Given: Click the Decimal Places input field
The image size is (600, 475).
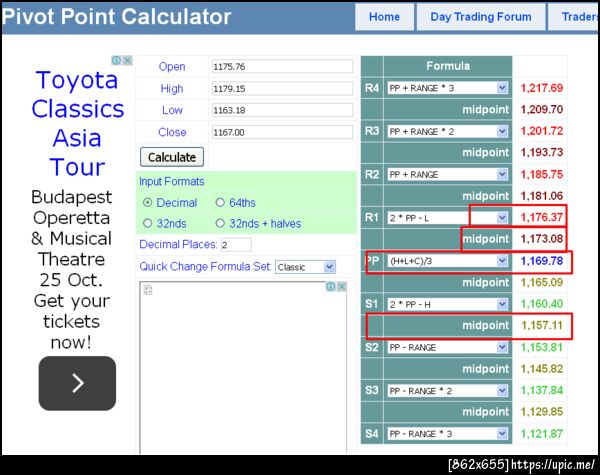Looking at the screenshot, I should (x=236, y=245).
